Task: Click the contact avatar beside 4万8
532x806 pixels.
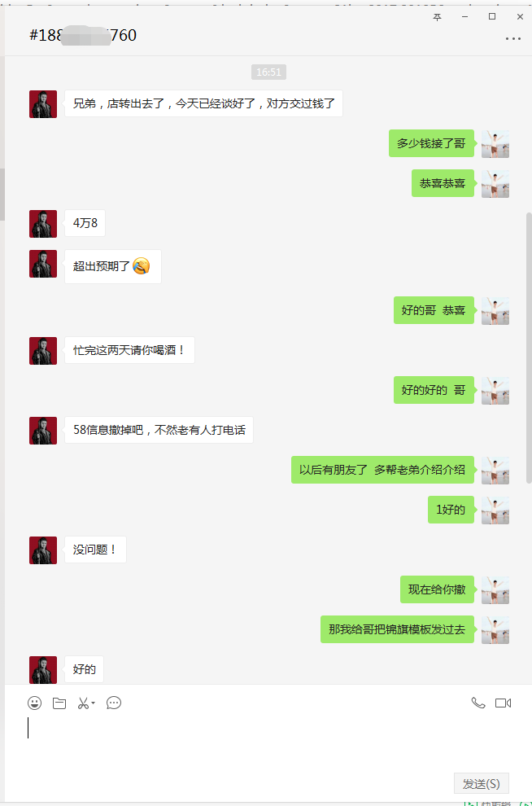Action: click(x=43, y=224)
